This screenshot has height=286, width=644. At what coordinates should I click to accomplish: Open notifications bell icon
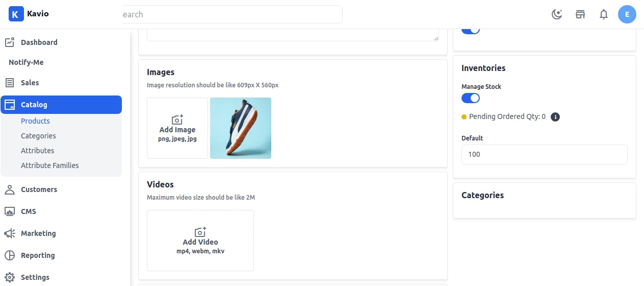[604, 14]
